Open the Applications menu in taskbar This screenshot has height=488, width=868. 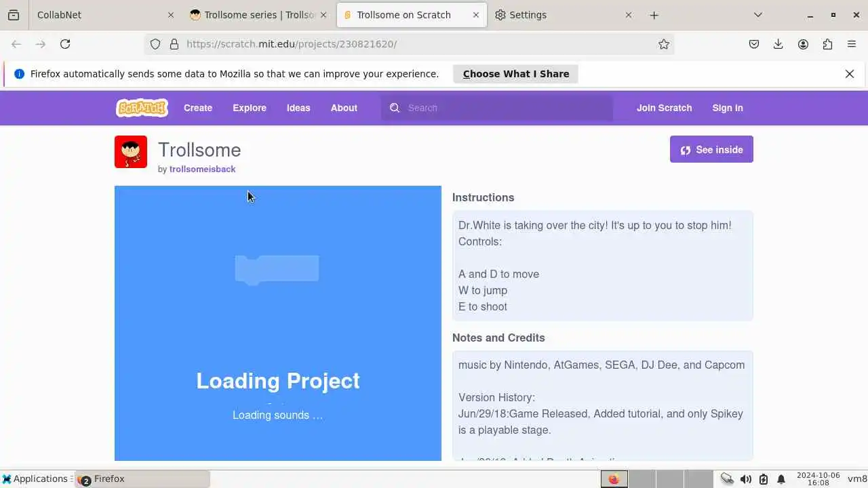point(35,479)
